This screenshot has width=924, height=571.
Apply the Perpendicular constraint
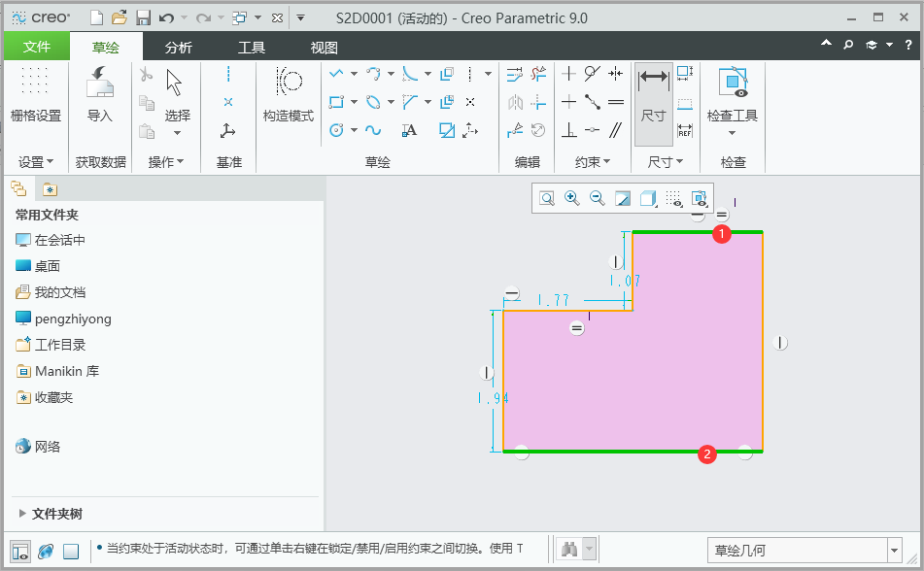tap(568, 130)
